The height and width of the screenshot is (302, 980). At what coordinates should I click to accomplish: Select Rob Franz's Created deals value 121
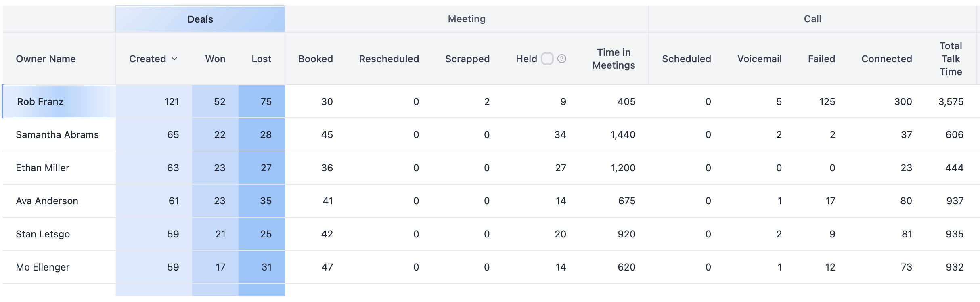[x=171, y=102]
